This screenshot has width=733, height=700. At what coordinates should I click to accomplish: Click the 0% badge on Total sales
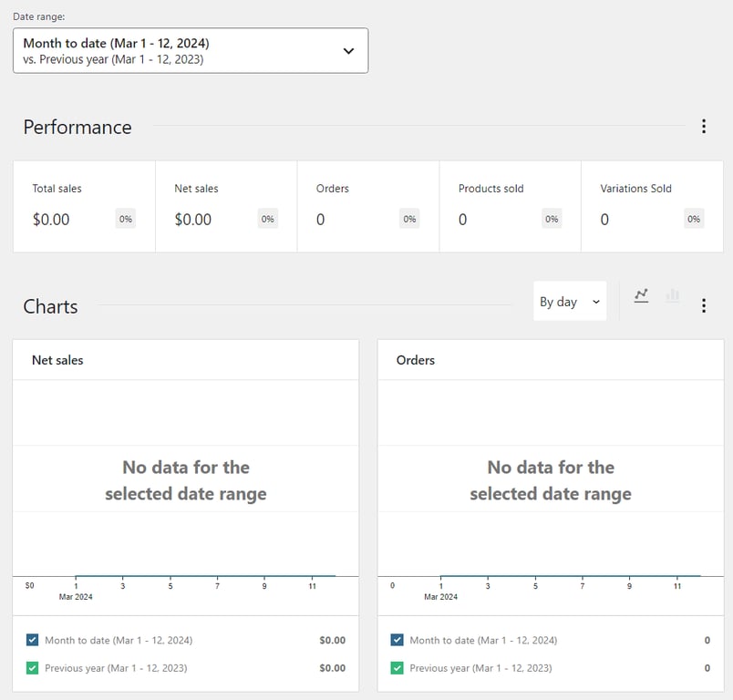126,219
